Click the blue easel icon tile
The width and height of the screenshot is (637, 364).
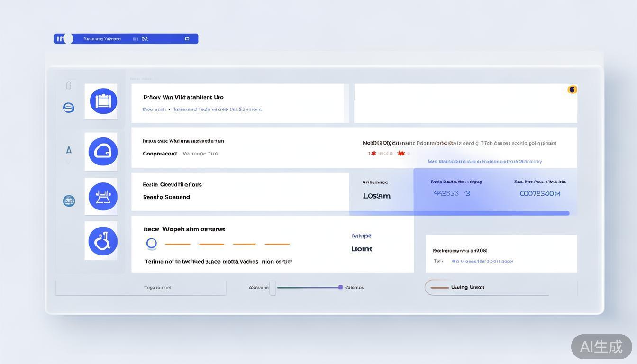(x=103, y=196)
